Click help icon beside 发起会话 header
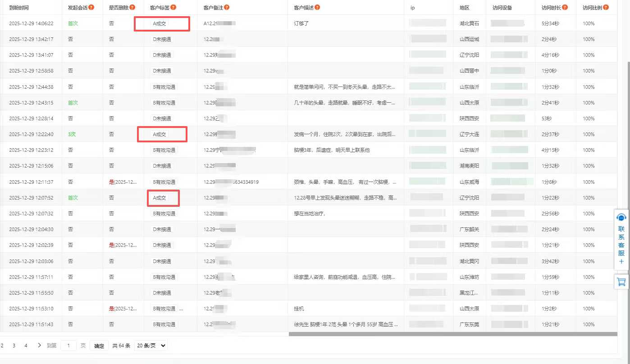Viewport: 630px width, 364px height. pos(91,7)
